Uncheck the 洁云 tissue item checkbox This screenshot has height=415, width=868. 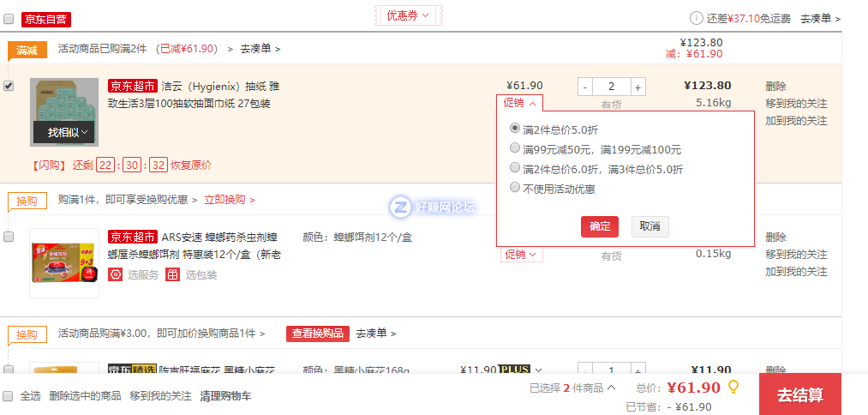pyautogui.click(x=9, y=86)
